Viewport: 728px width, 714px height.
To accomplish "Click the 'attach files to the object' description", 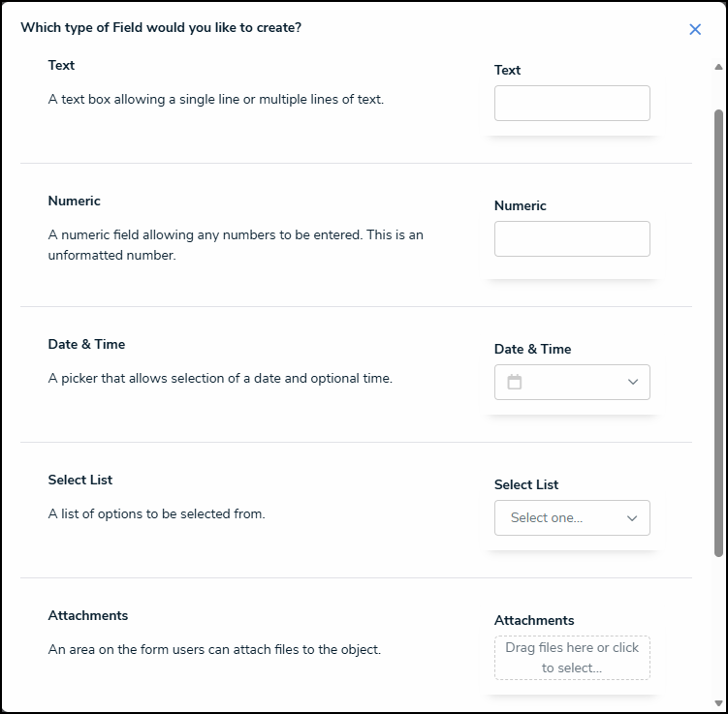I will pyautogui.click(x=214, y=650).
